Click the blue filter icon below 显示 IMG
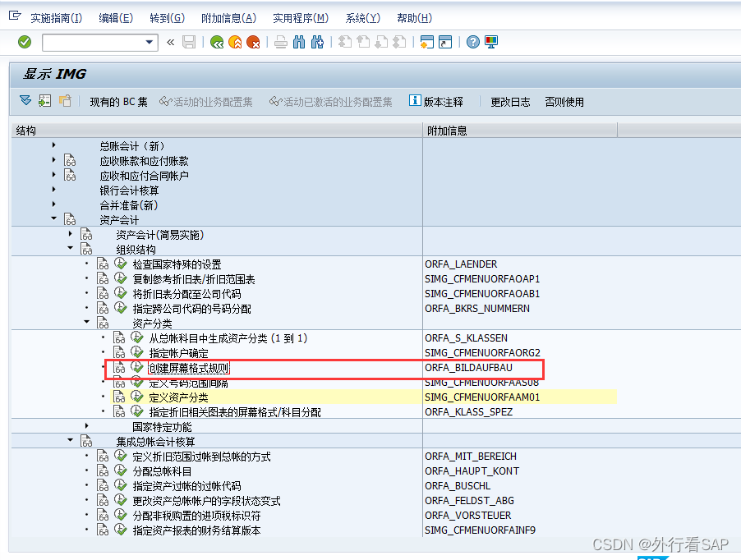This screenshot has height=560, width=741. coord(25,101)
